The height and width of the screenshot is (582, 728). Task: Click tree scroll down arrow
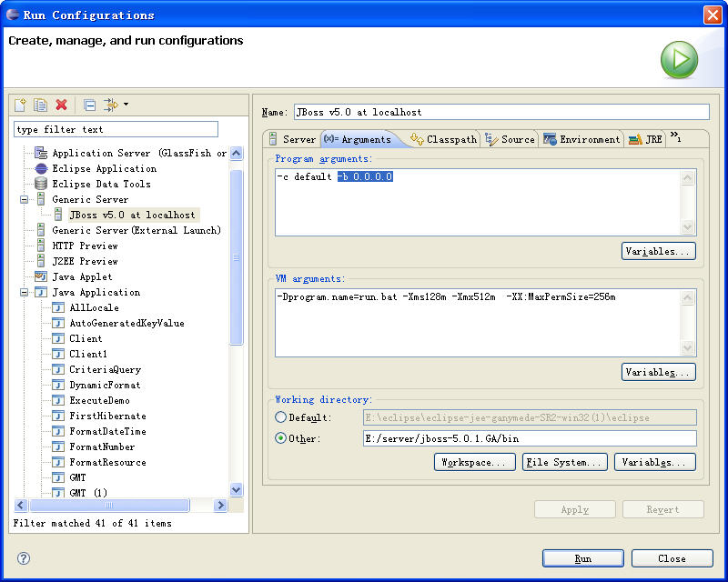[x=237, y=489]
